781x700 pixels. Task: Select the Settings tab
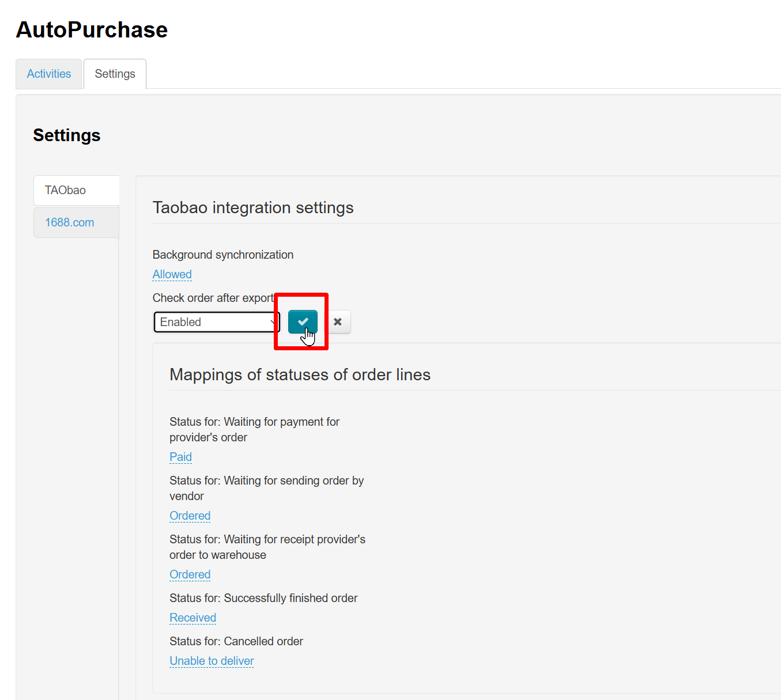[115, 74]
